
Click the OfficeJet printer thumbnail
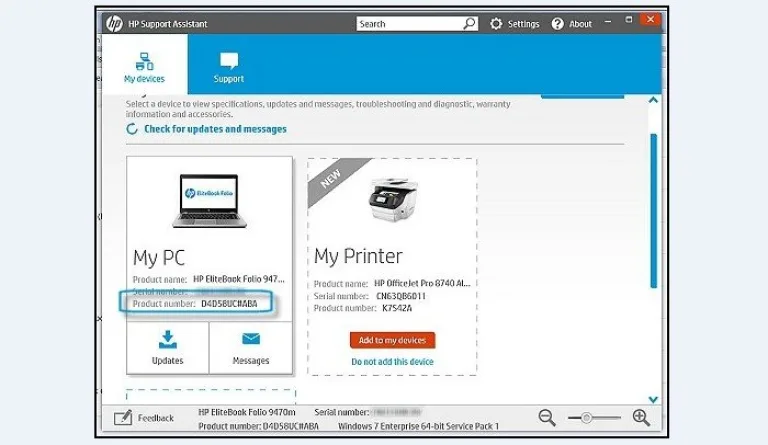(393, 200)
